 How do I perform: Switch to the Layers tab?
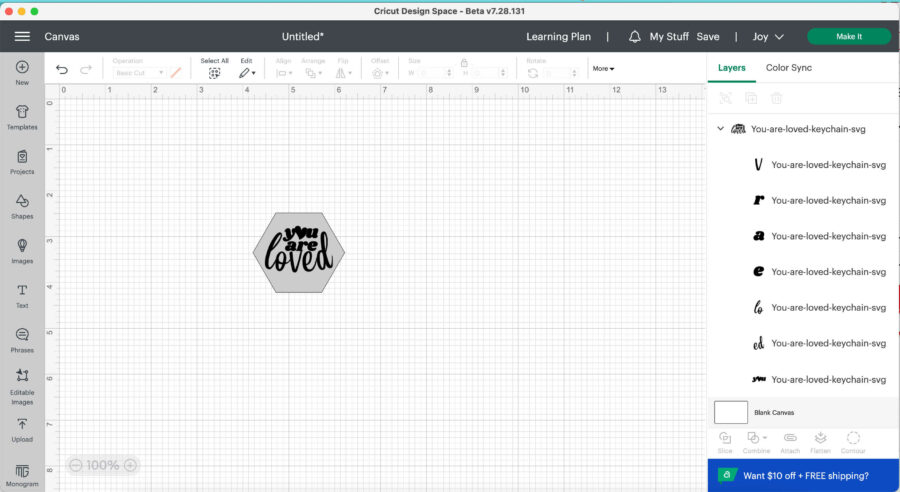tap(731, 68)
